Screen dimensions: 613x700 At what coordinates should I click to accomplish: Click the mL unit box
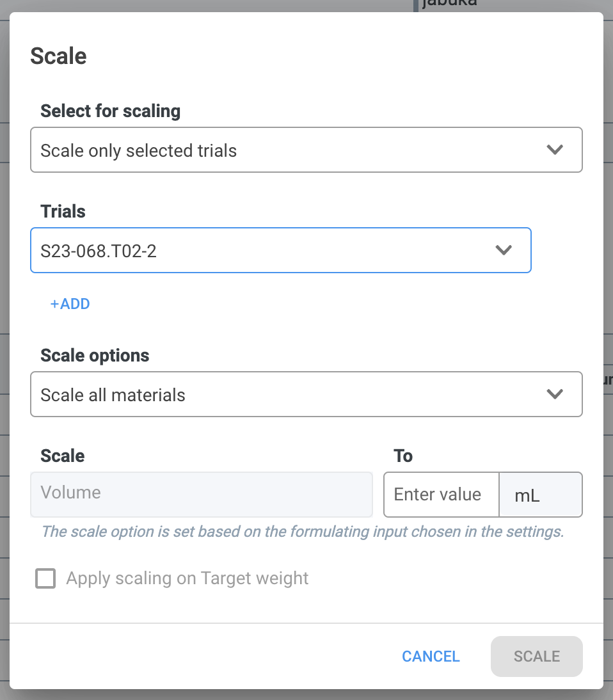(x=540, y=495)
